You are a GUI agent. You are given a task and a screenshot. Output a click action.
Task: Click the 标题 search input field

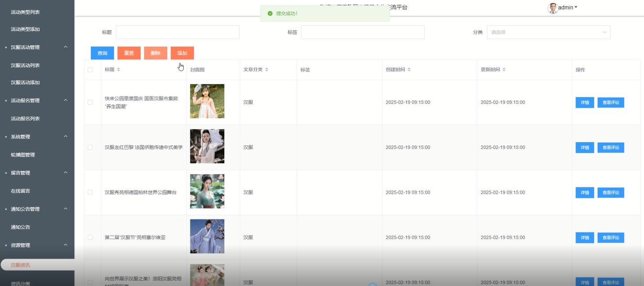[x=178, y=32]
